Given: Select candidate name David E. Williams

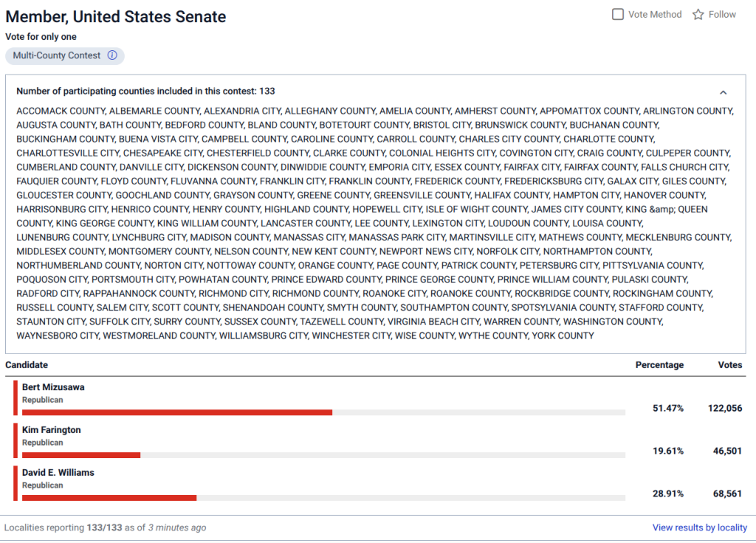Looking at the screenshot, I should point(58,473).
